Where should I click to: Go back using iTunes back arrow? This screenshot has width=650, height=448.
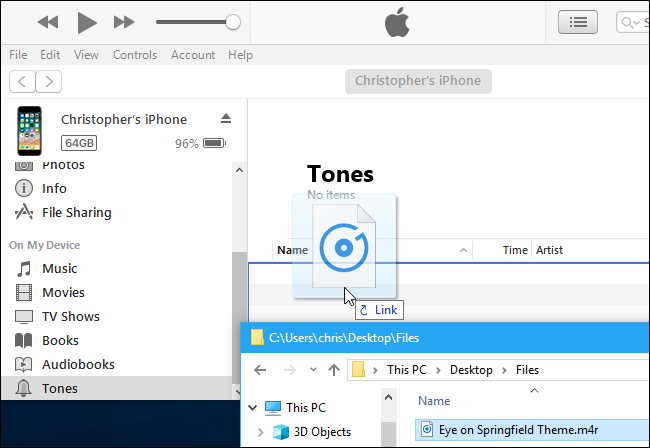pos(22,81)
